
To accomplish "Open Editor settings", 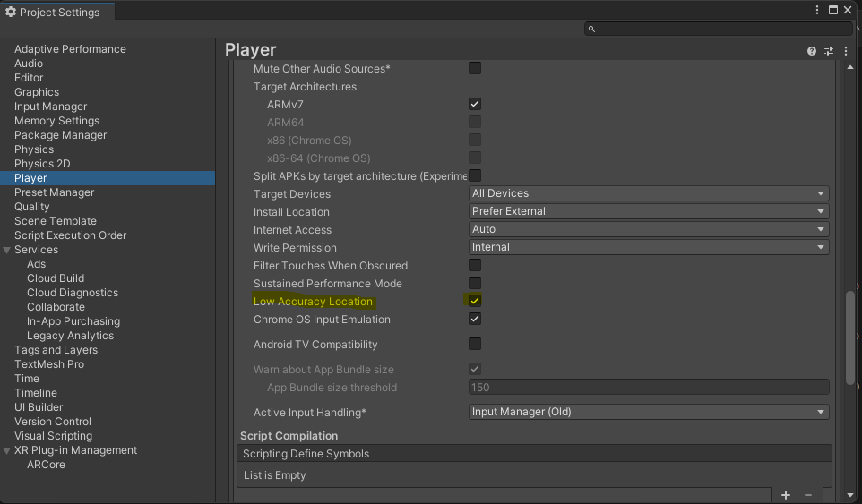I will [29, 77].
